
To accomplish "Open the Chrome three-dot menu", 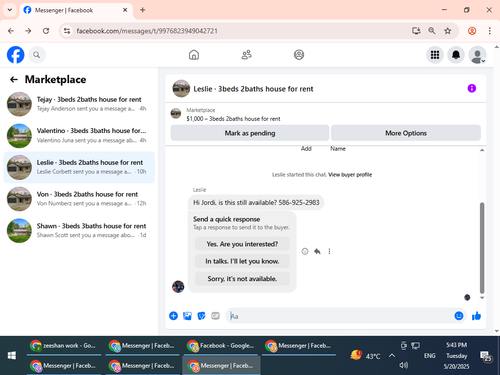I will 489,31.
